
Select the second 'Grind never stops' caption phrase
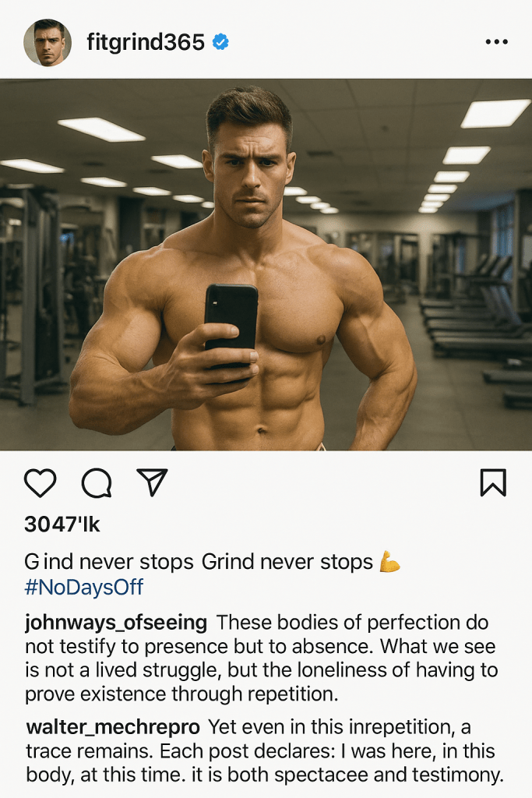pyautogui.click(x=287, y=562)
